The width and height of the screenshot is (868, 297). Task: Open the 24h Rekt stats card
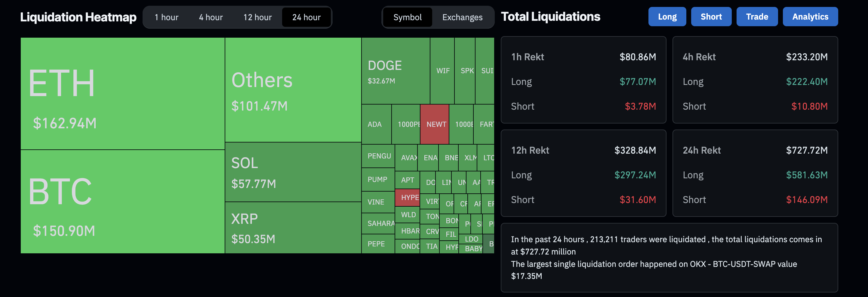[x=755, y=173]
